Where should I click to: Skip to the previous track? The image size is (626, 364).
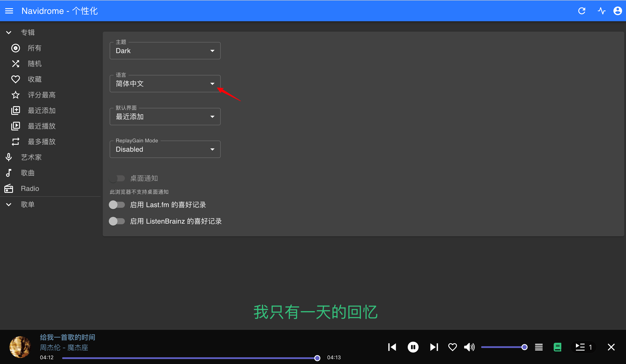pos(392,347)
